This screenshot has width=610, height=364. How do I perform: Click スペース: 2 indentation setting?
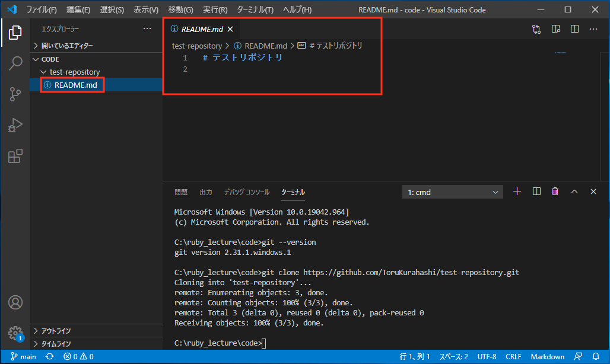453,357
